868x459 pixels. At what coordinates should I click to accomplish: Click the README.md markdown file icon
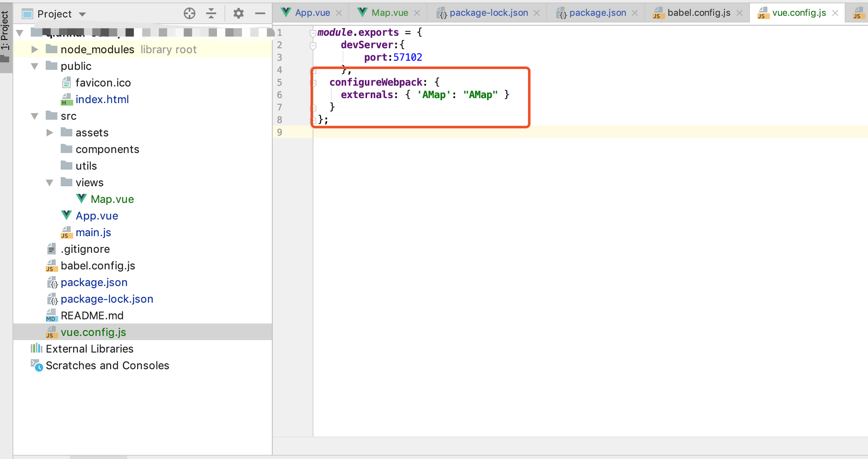click(x=51, y=316)
